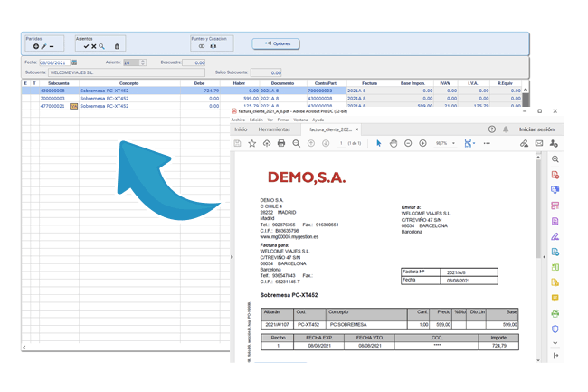Bookmark the PDF with the star icon
Image resolution: width=588 pixels, height=392 pixels.
pos(251,143)
